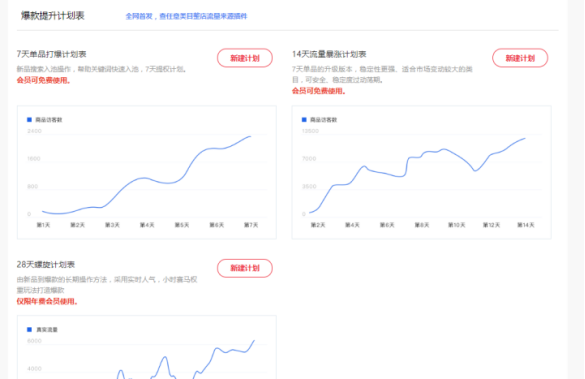Select the 7天单品打爆计划表 heading

pyautogui.click(x=51, y=54)
